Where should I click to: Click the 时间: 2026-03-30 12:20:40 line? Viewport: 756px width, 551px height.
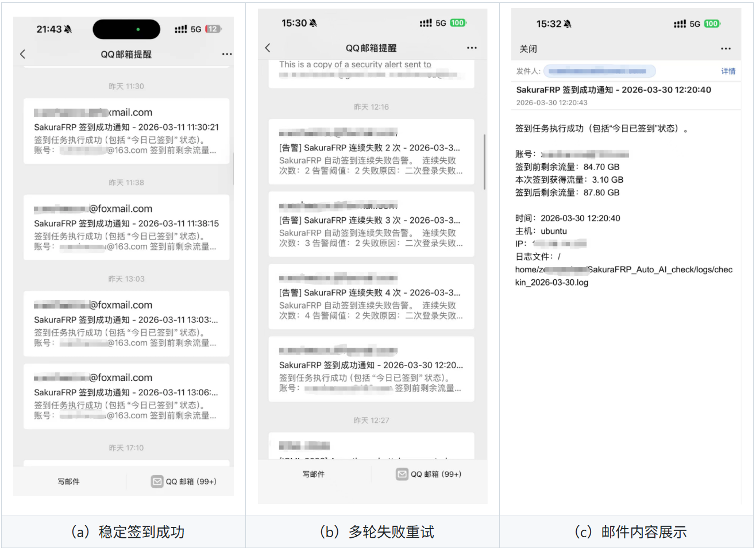(x=568, y=218)
